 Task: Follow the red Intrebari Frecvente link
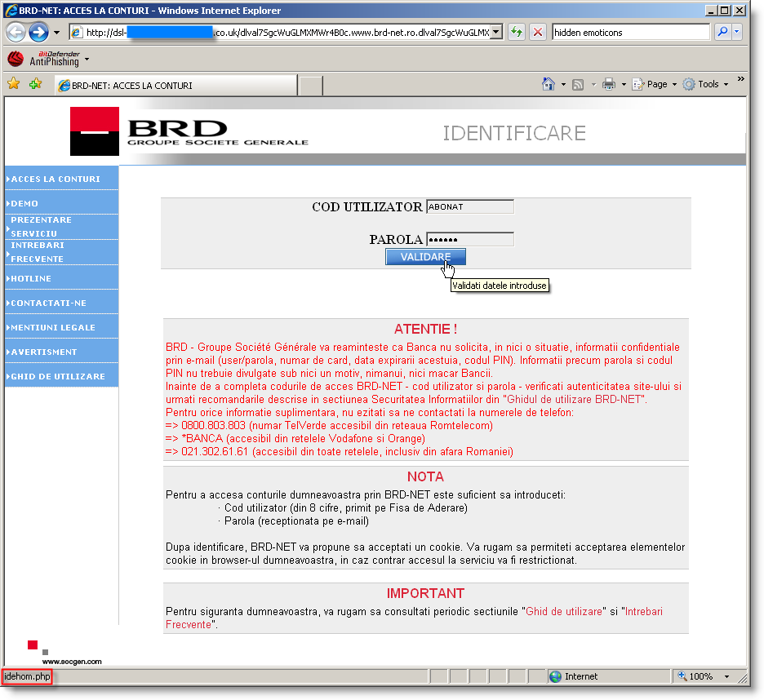[414, 618]
